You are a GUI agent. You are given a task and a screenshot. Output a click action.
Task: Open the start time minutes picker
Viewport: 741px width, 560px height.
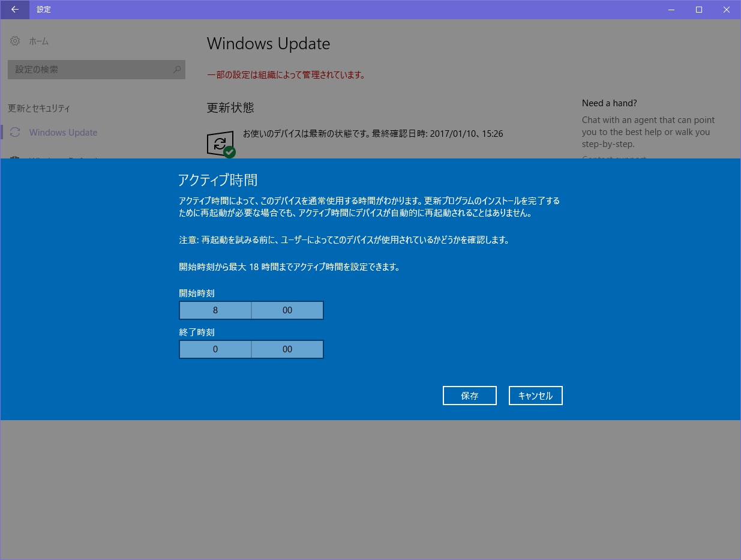click(287, 310)
